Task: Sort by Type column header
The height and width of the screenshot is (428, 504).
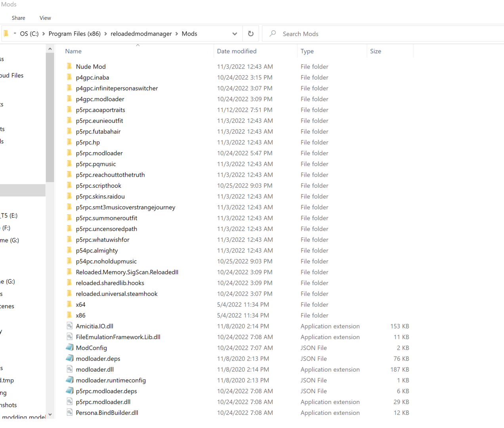Action: pyautogui.click(x=307, y=51)
